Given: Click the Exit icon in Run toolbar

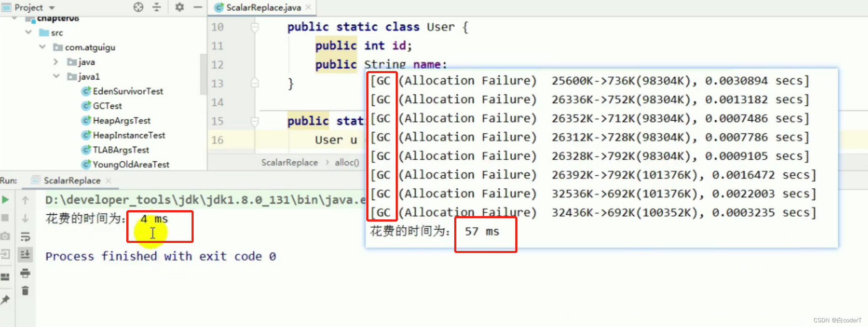Looking at the screenshot, I should pyautogui.click(x=5, y=254).
